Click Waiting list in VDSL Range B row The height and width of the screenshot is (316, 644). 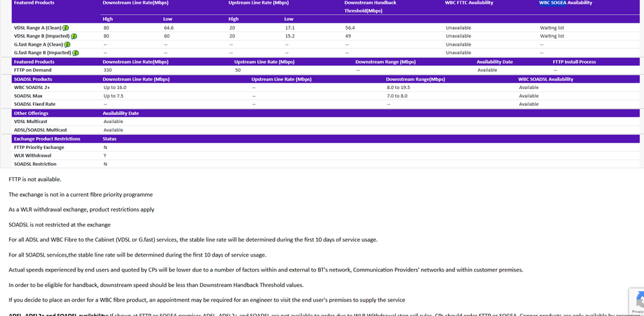point(552,36)
